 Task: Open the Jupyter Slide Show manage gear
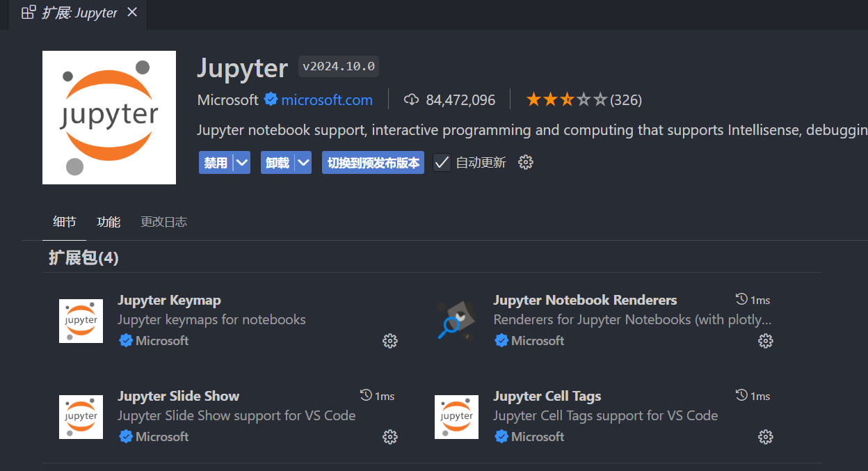point(390,436)
